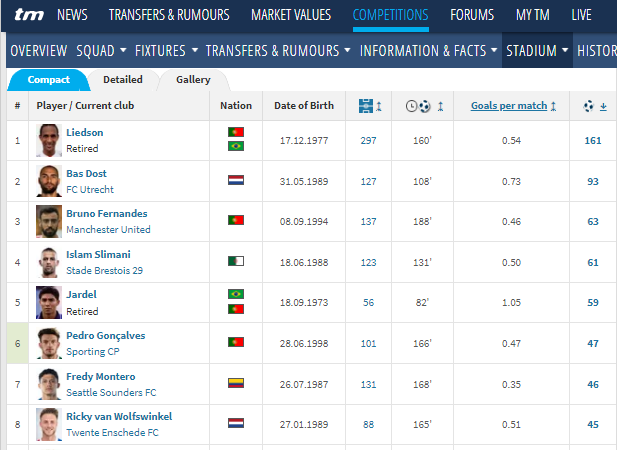Sort by goals scored ball icon

click(590, 105)
